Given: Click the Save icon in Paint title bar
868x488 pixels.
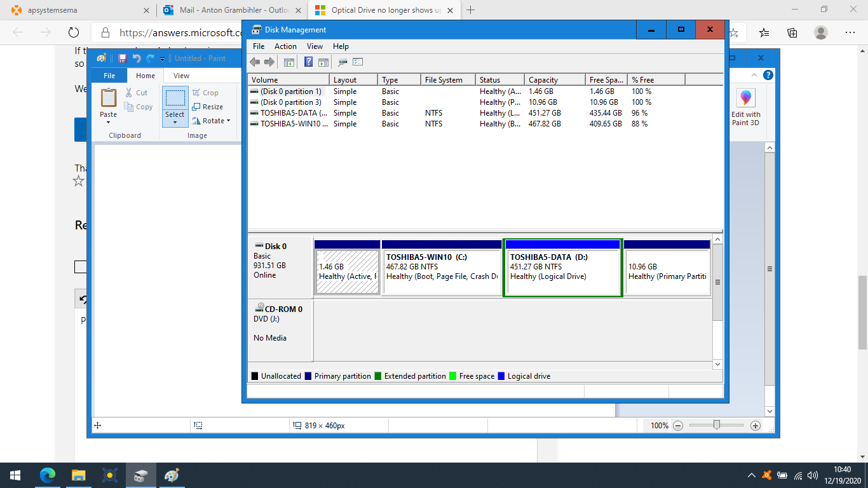Looking at the screenshot, I should [122, 58].
